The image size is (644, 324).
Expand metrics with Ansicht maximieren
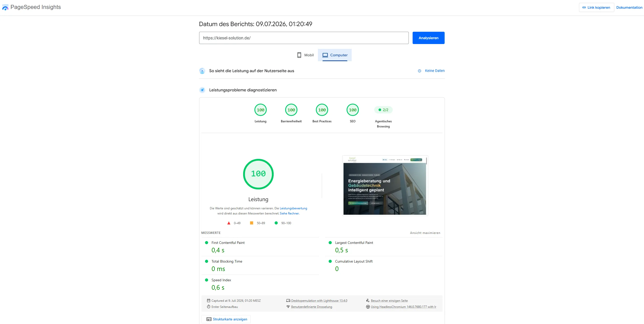coord(425,233)
